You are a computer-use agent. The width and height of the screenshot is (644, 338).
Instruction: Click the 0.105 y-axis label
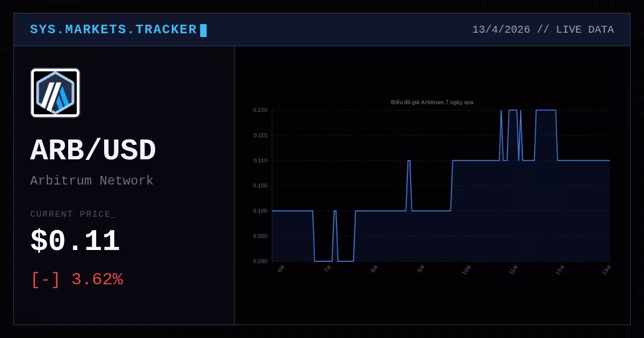260,186
